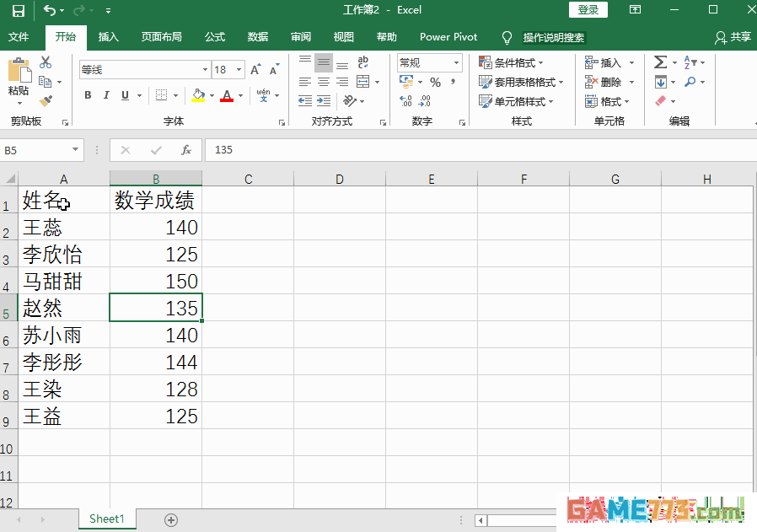This screenshot has width=757, height=532.
Task: Switch to the 插入 ribbon tab
Action: pos(109,37)
